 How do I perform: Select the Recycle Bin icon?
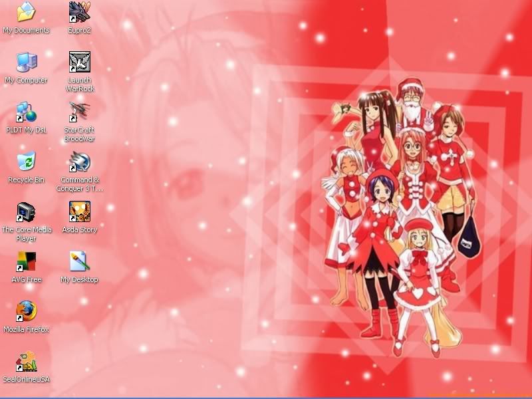tap(26, 162)
